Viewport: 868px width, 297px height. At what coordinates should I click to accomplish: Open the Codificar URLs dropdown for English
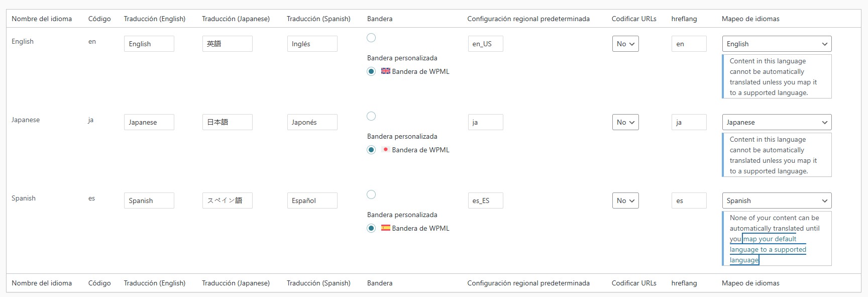click(625, 44)
